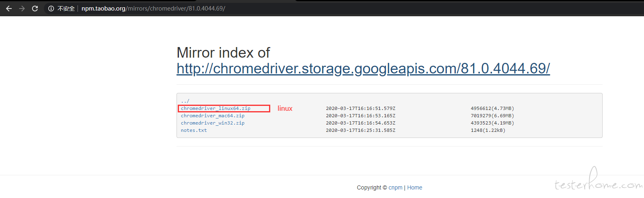Image resolution: width=644 pixels, height=198 pixels.
Task: Go to the parent directory ../ link
Action: pos(185,101)
